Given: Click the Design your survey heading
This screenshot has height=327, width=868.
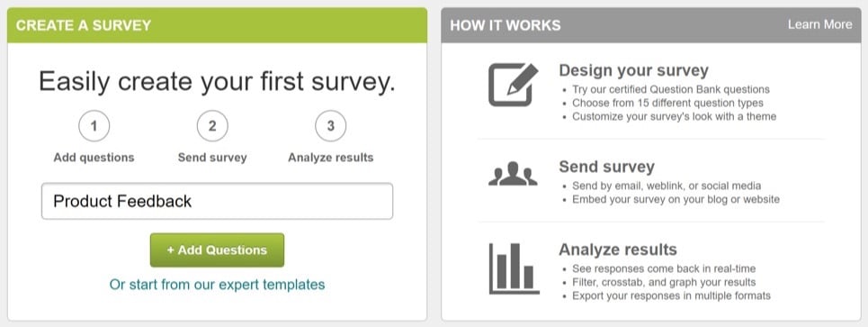Looking at the screenshot, I should point(633,70).
